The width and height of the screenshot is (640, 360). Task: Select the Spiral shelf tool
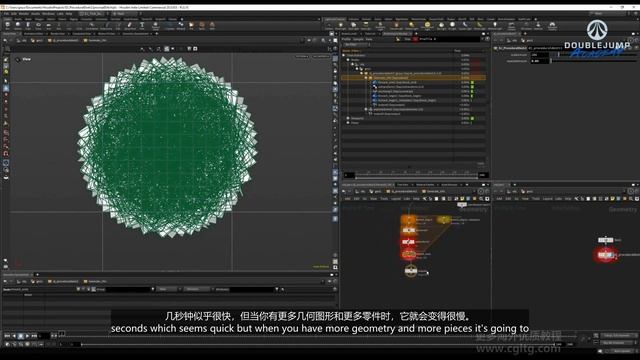(x=202, y=26)
